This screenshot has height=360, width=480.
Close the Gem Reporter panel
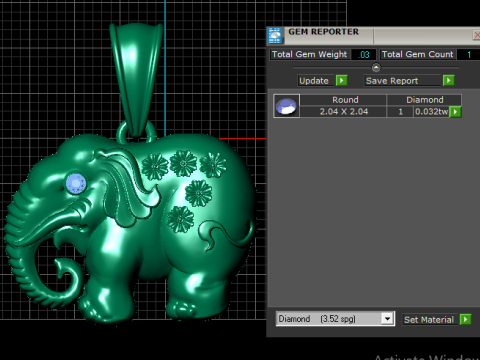(476, 35)
